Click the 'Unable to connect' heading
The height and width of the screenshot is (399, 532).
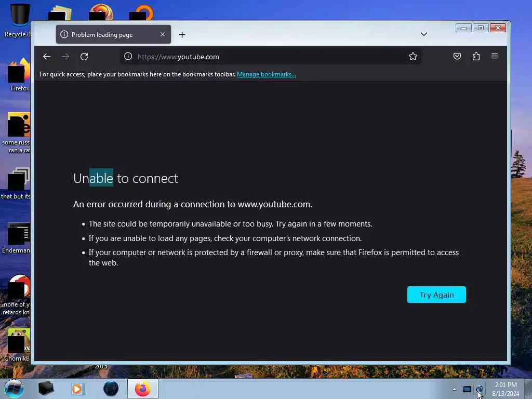click(x=126, y=178)
